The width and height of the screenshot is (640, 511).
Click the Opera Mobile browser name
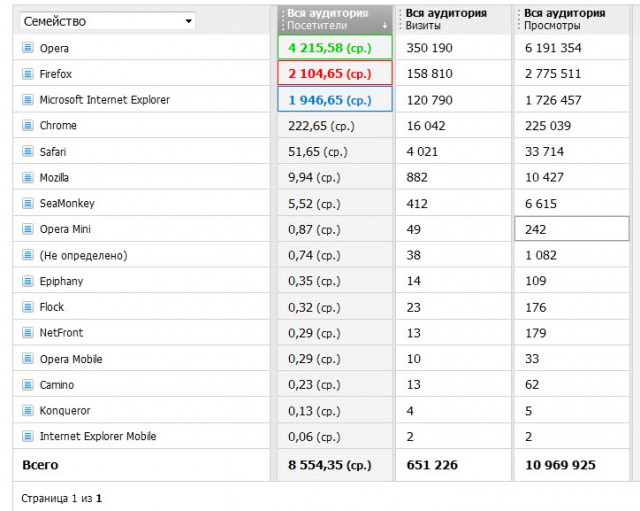[71, 359]
